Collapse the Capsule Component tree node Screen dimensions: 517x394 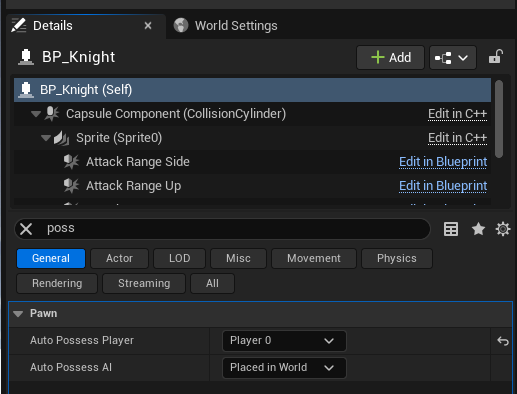[x=36, y=114]
